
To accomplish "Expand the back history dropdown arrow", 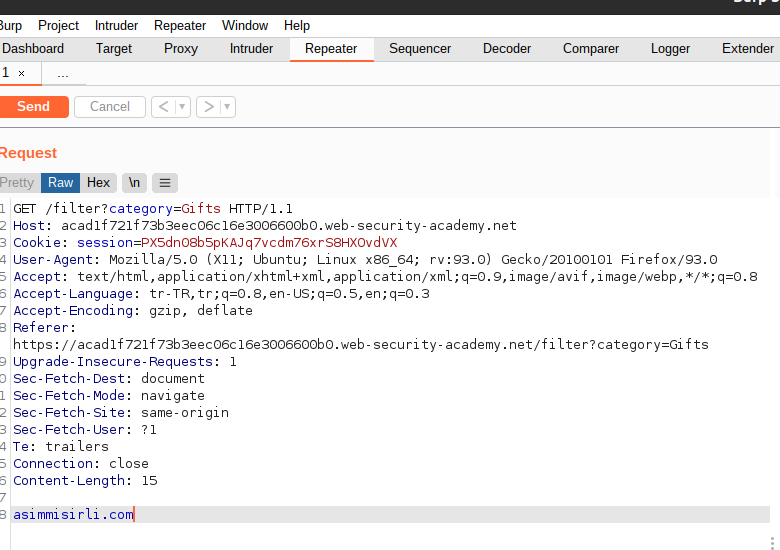I will point(183,107).
